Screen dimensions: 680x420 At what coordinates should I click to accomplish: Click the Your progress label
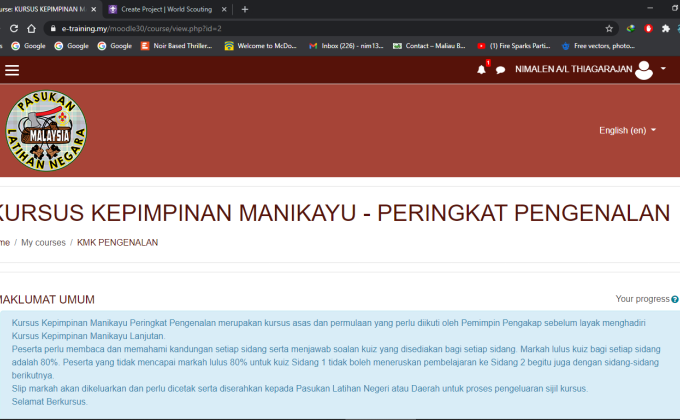tap(642, 299)
